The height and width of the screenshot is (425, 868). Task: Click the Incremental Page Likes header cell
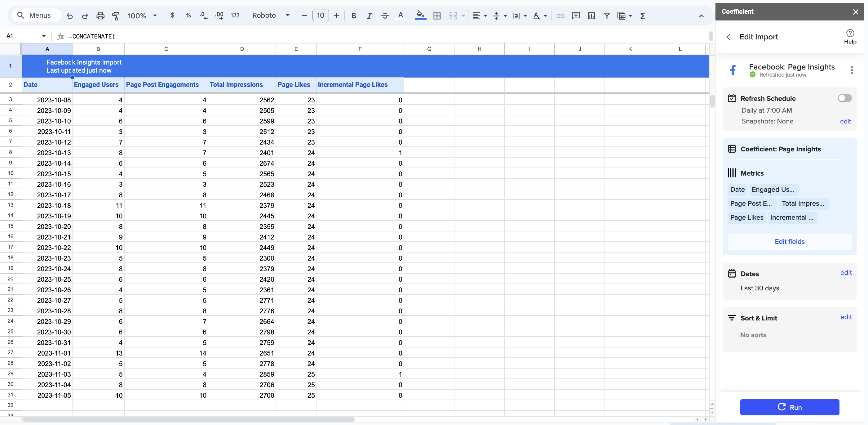pos(360,85)
